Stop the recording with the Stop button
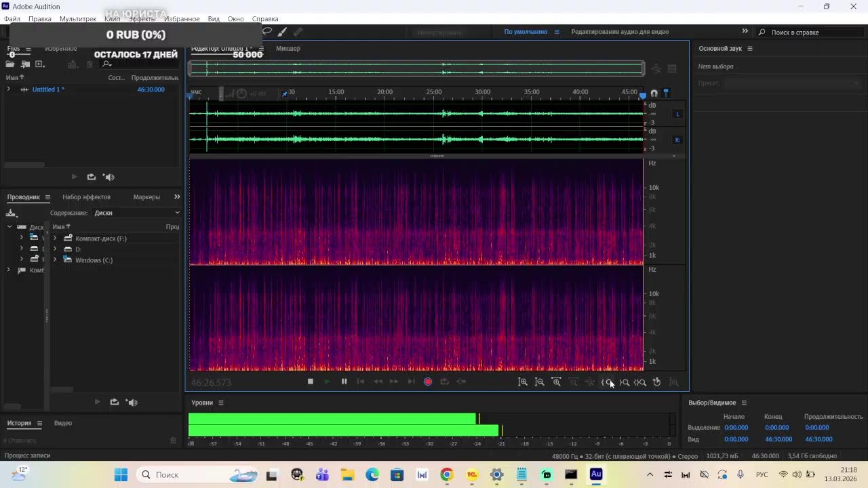 pos(311,382)
